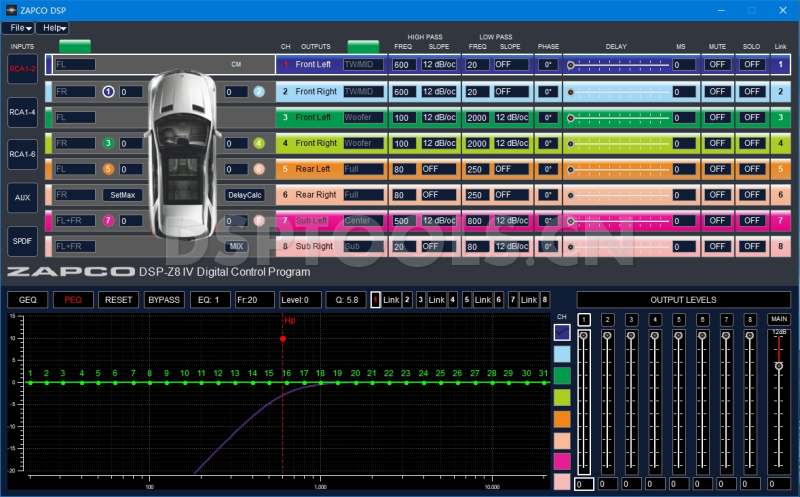The height and width of the screenshot is (497, 800).
Task: Select output level channel 7 indicator
Action: point(726,319)
